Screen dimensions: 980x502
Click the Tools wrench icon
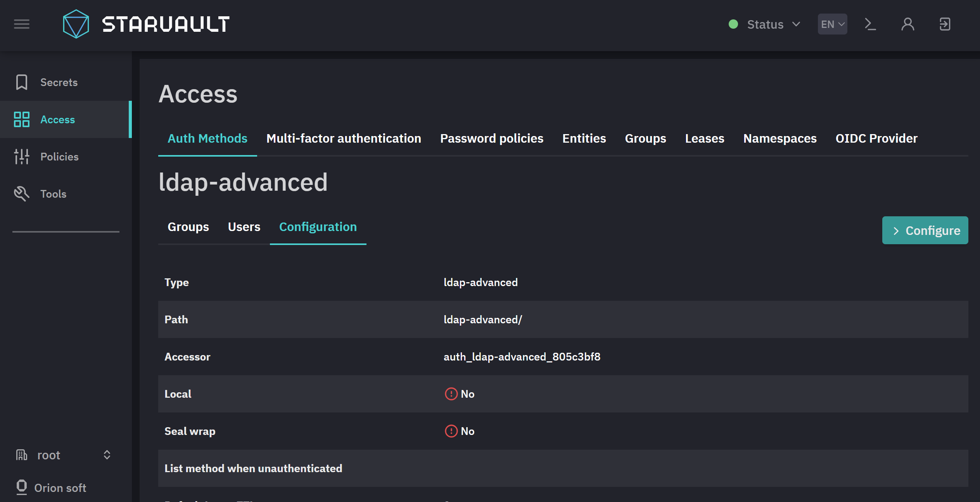pos(22,194)
